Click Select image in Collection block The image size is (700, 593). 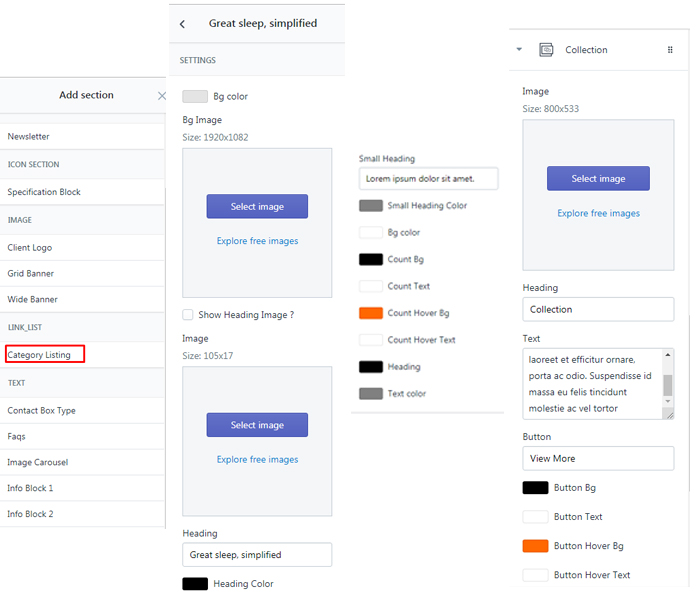pos(598,179)
